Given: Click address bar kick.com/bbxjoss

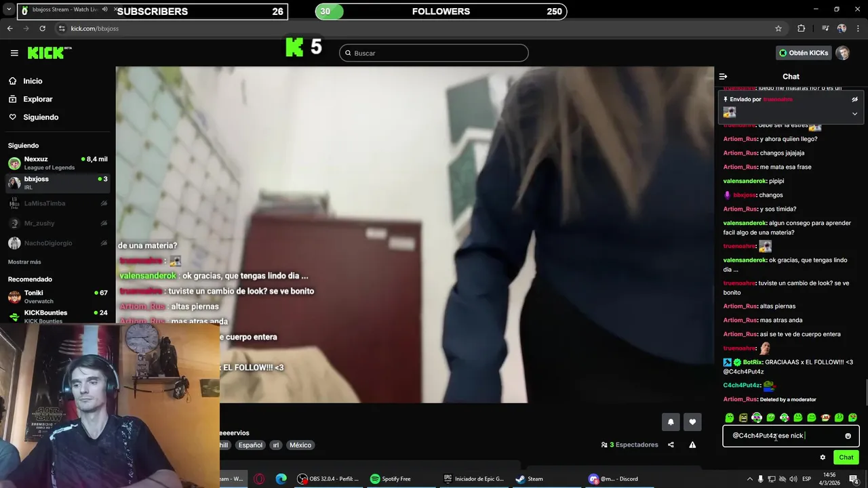Looking at the screenshot, I should tap(94, 28).
